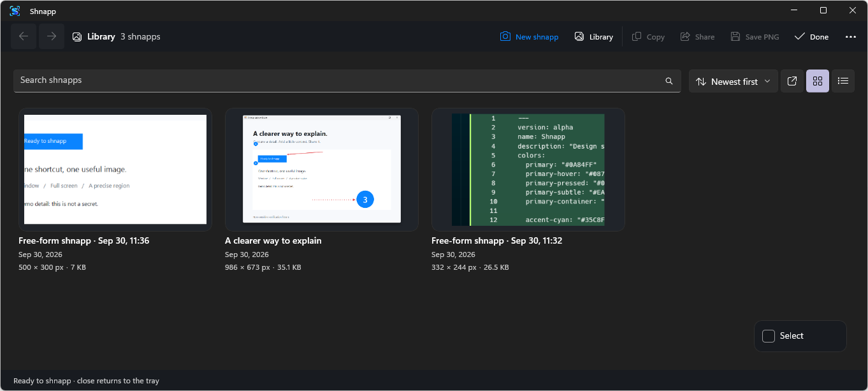Go back with the left arrow
Image resolution: width=868 pixels, height=391 pixels.
pyautogui.click(x=24, y=36)
